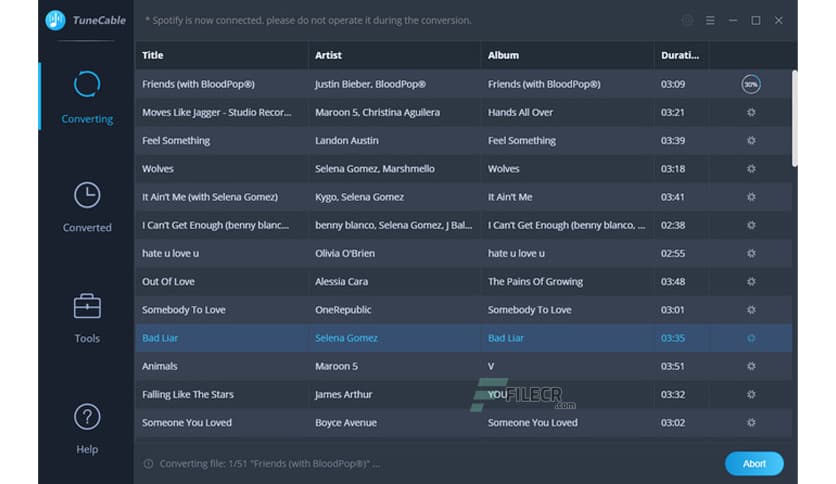Viewport: 836px width, 484px height.
Task: Select the 'hate u love u' title cell
Action: (x=170, y=254)
